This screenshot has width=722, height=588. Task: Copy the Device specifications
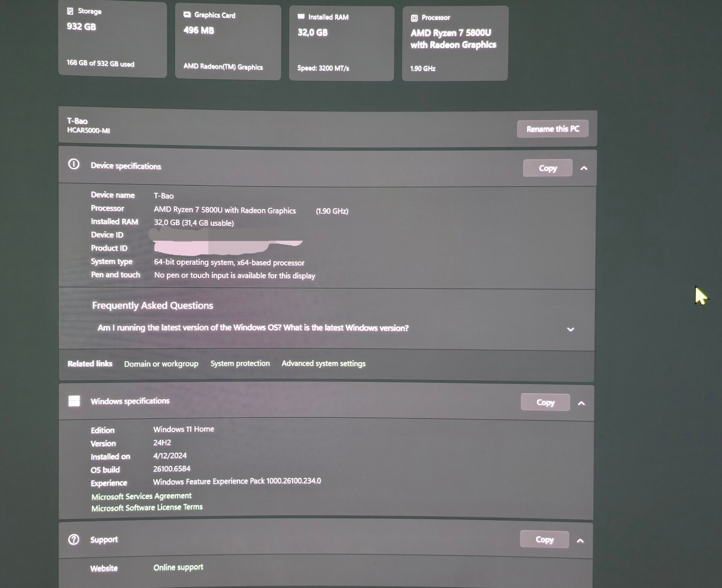(x=548, y=168)
